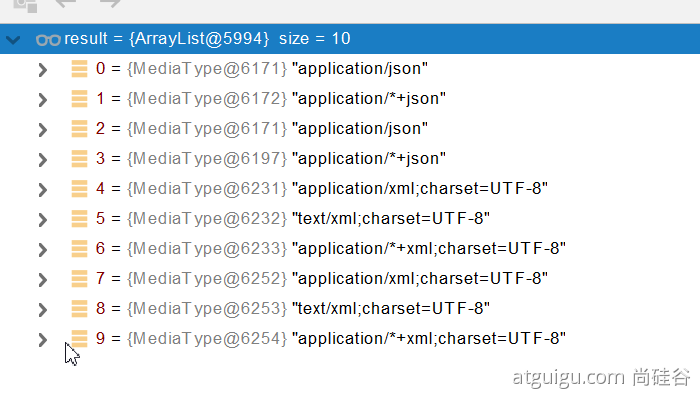Click the list icon of element 5
Screen dimensions: 700x398
click(x=79, y=219)
